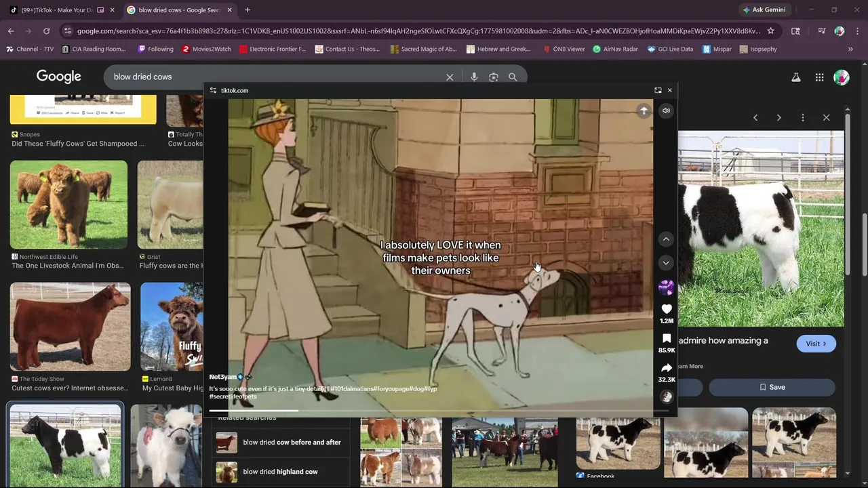Go to previous TikTok video (up chevron)
Screen dimensions: 868x488
666,239
